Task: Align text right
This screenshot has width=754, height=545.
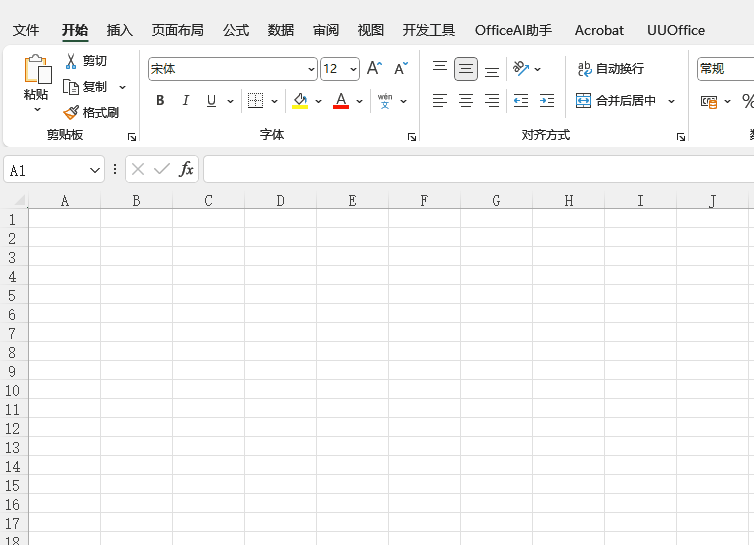Action: pyautogui.click(x=491, y=101)
